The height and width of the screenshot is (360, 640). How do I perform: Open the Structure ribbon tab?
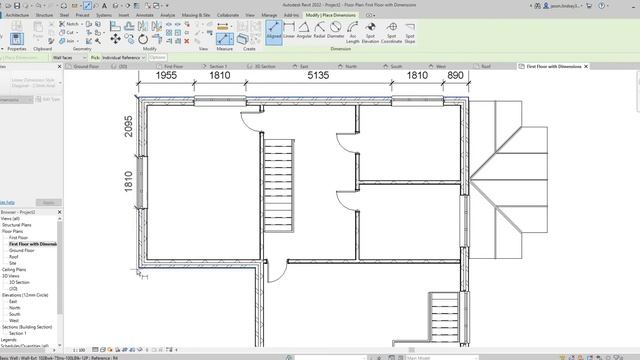coord(44,15)
